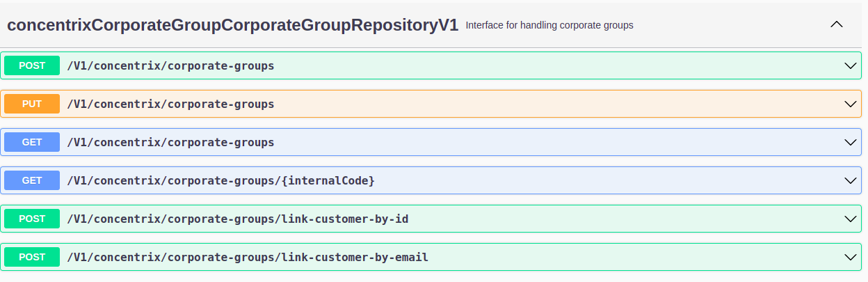
Task: Click the orange PUT method badge
Action: (x=32, y=104)
